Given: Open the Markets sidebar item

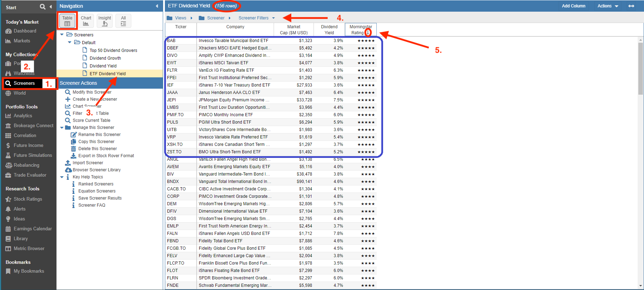Looking at the screenshot, I should [x=22, y=41].
